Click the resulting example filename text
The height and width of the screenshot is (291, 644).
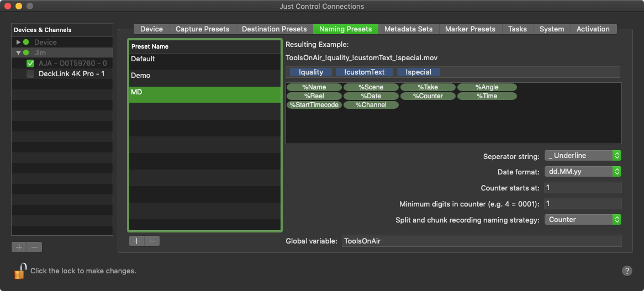click(361, 59)
